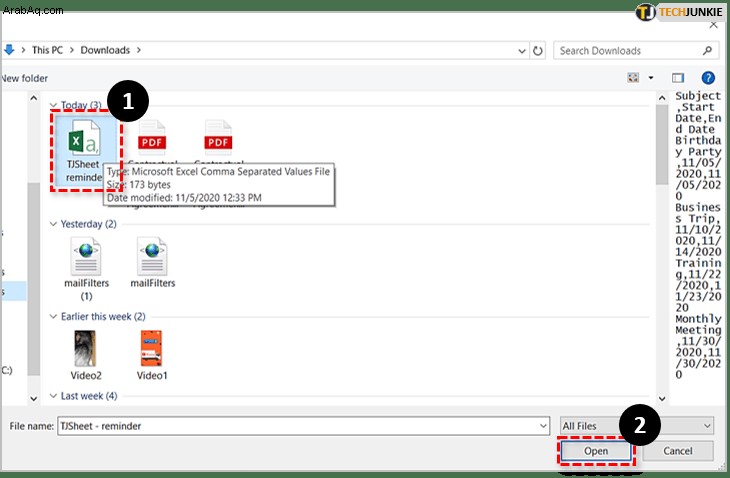The width and height of the screenshot is (730, 478).
Task: Click the Open button
Action: [596, 451]
